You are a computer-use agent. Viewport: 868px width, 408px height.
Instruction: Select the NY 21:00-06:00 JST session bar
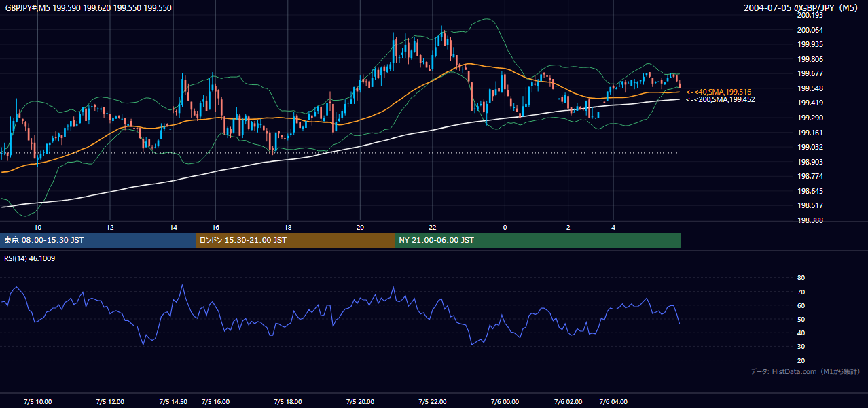coord(538,240)
